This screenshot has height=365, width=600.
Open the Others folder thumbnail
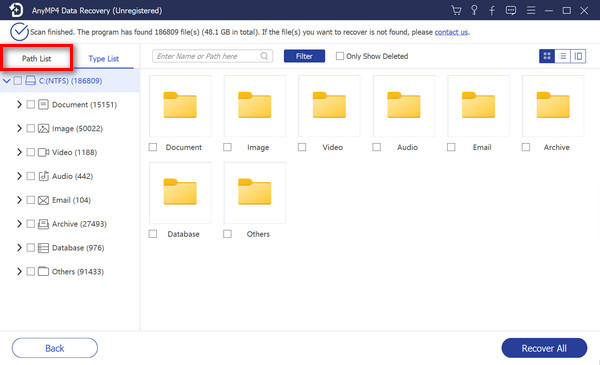click(x=254, y=193)
